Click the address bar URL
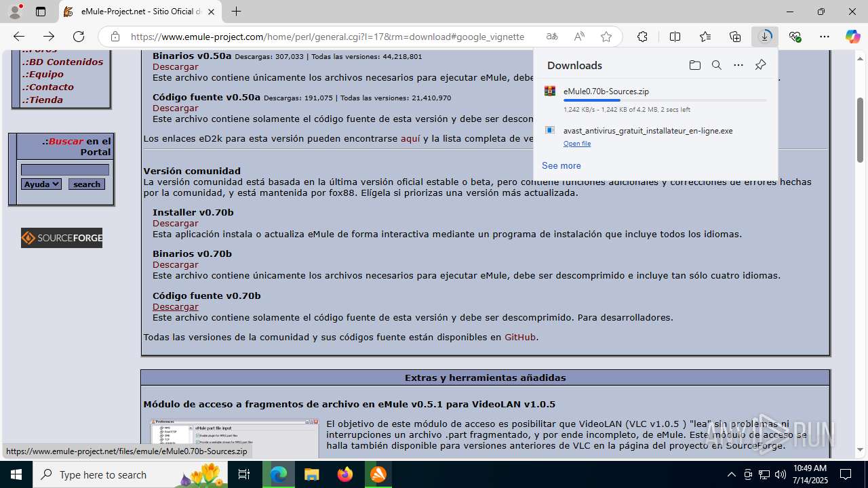Image resolution: width=868 pixels, height=488 pixels. click(328, 37)
